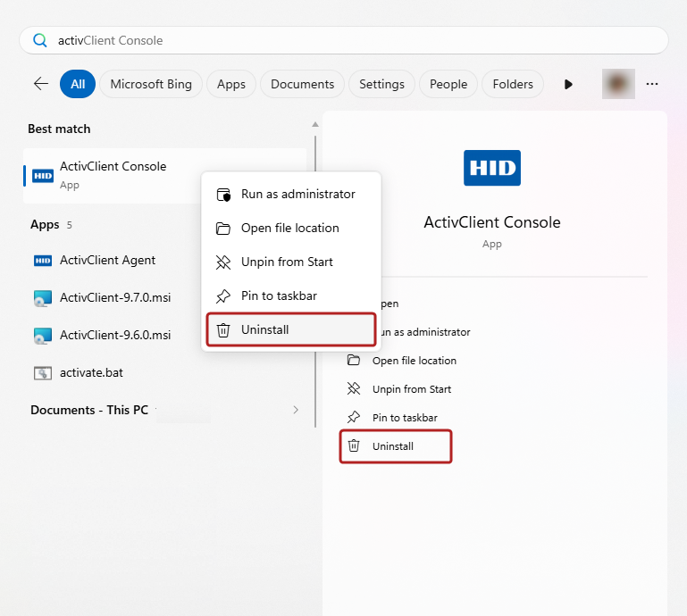The width and height of the screenshot is (687, 616).
Task: Click Run as administrator in details pane
Action: tap(425, 332)
